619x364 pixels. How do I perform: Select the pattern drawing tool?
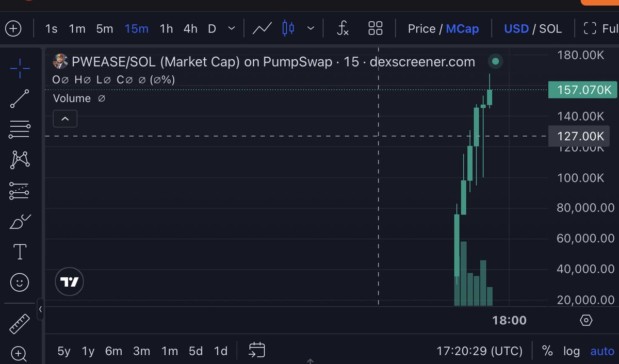click(x=20, y=160)
